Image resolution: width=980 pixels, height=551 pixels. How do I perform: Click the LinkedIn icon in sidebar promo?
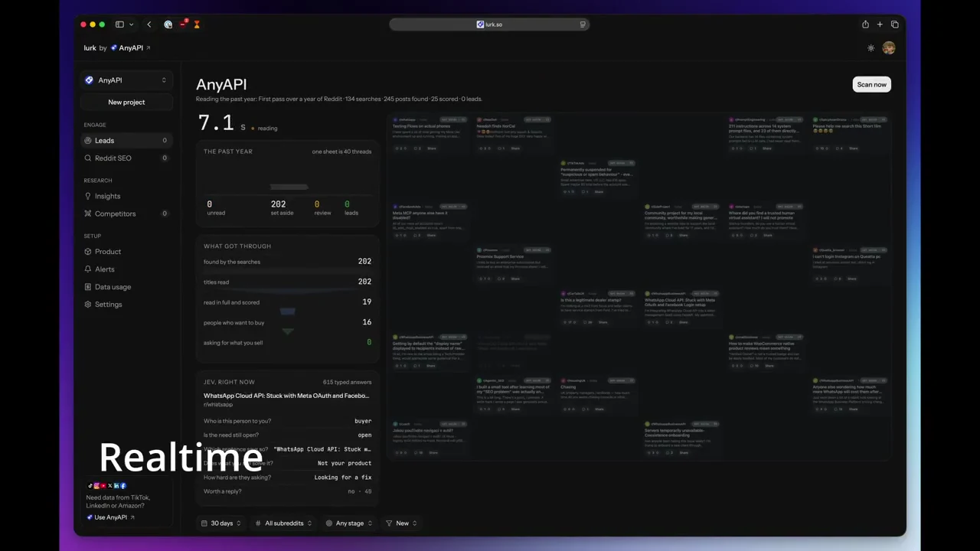coord(116,486)
